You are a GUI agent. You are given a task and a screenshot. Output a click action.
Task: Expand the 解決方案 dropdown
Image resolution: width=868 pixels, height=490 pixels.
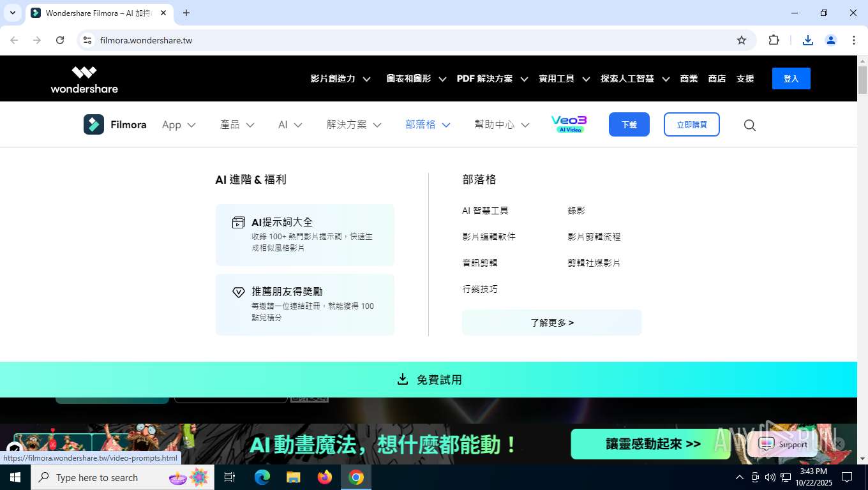point(354,124)
